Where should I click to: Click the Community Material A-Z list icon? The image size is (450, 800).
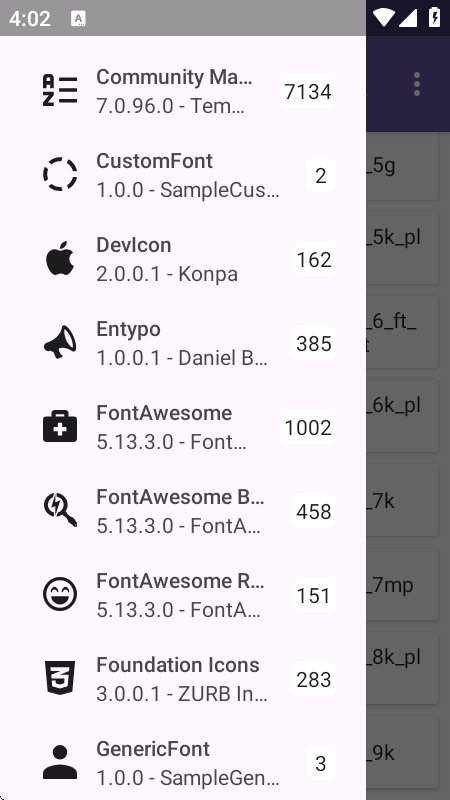60,91
